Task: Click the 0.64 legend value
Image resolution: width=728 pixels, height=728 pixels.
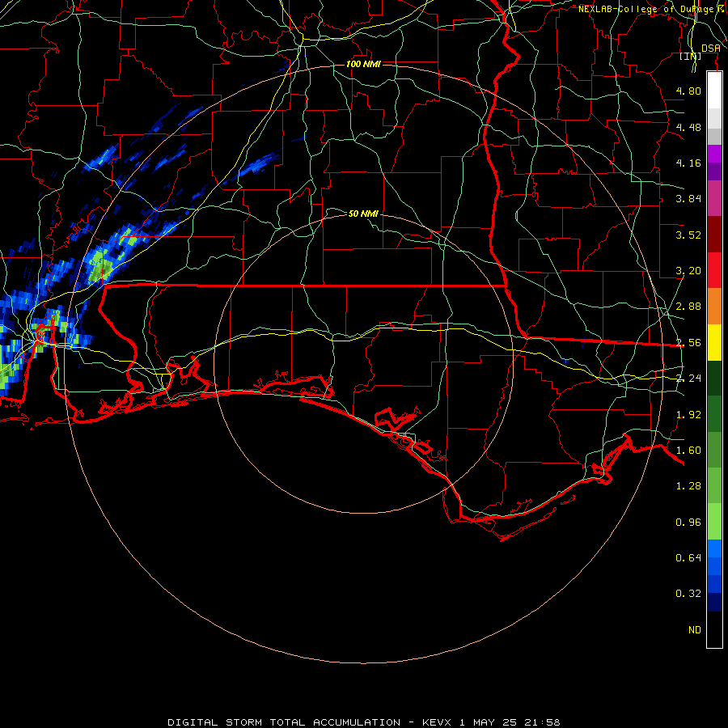Action: [x=688, y=557]
